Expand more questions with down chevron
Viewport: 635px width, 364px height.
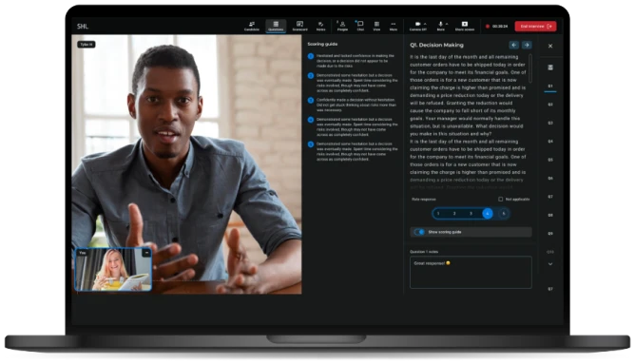pyautogui.click(x=550, y=264)
